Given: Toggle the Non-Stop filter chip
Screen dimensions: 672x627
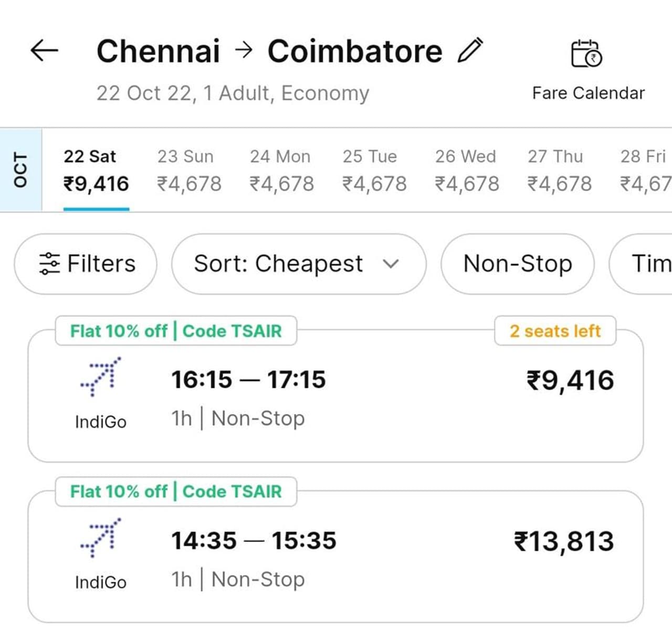Looking at the screenshot, I should tap(518, 263).
